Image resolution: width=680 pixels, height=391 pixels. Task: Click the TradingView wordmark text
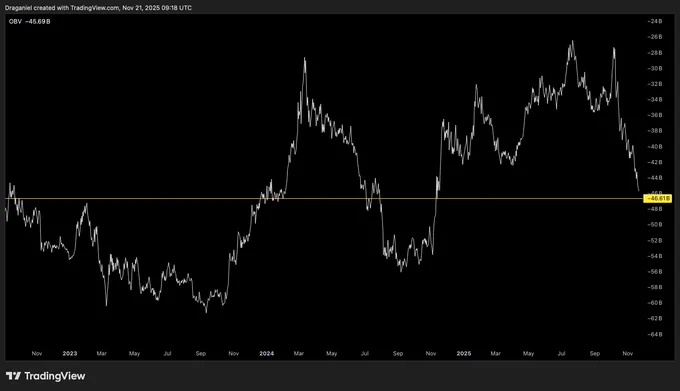pos(55,376)
